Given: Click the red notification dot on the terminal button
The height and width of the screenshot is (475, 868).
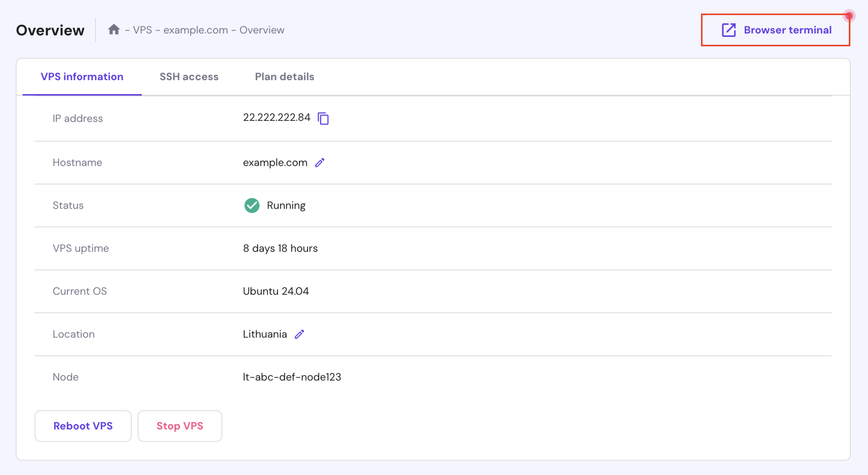Looking at the screenshot, I should coord(849,16).
